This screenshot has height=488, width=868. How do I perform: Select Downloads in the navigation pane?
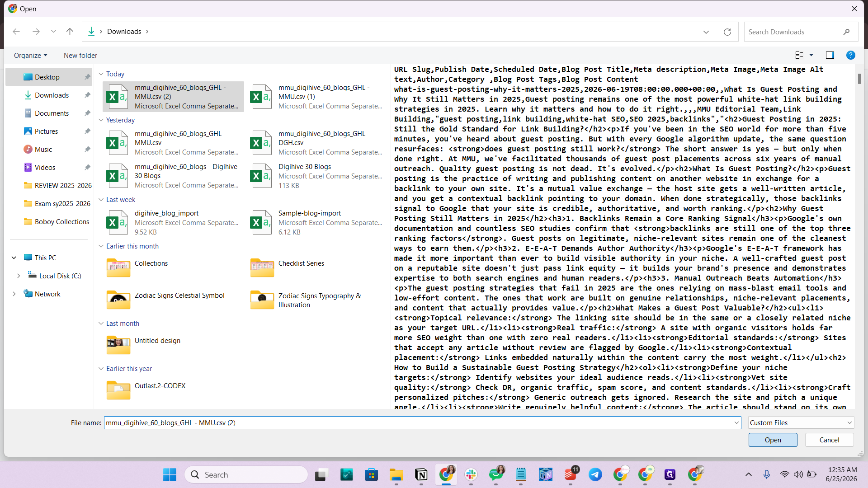[49, 95]
